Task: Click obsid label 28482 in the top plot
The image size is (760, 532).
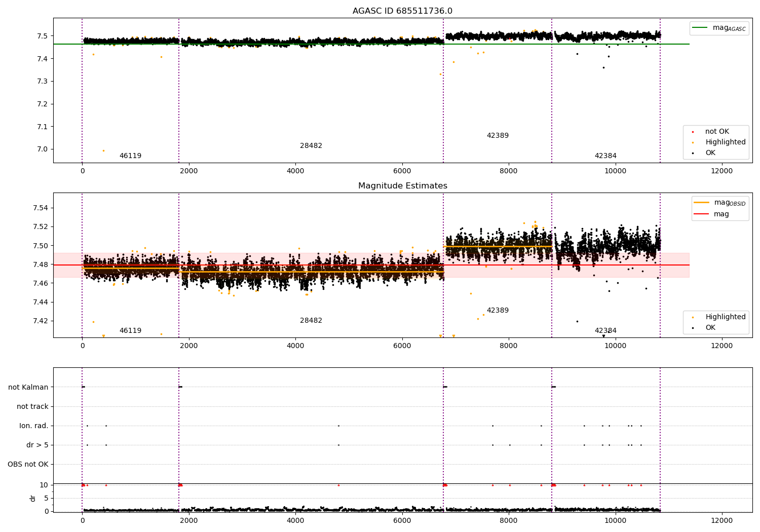Action: [311, 146]
